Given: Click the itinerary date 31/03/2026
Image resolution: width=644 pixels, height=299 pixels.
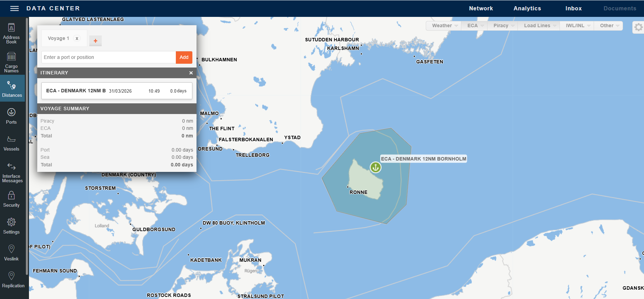Looking at the screenshot, I should pos(120,91).
